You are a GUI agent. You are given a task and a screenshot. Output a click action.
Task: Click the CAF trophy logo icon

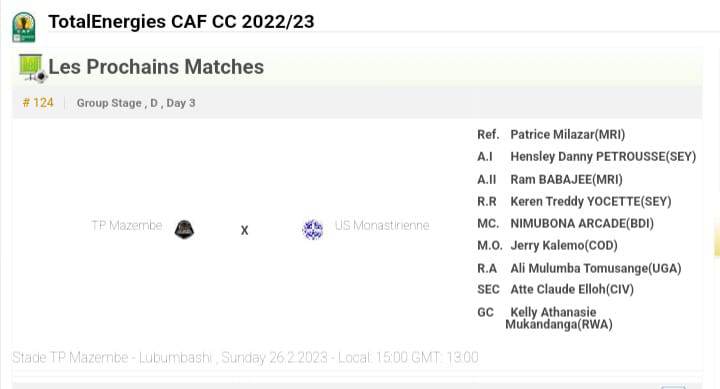23,27
